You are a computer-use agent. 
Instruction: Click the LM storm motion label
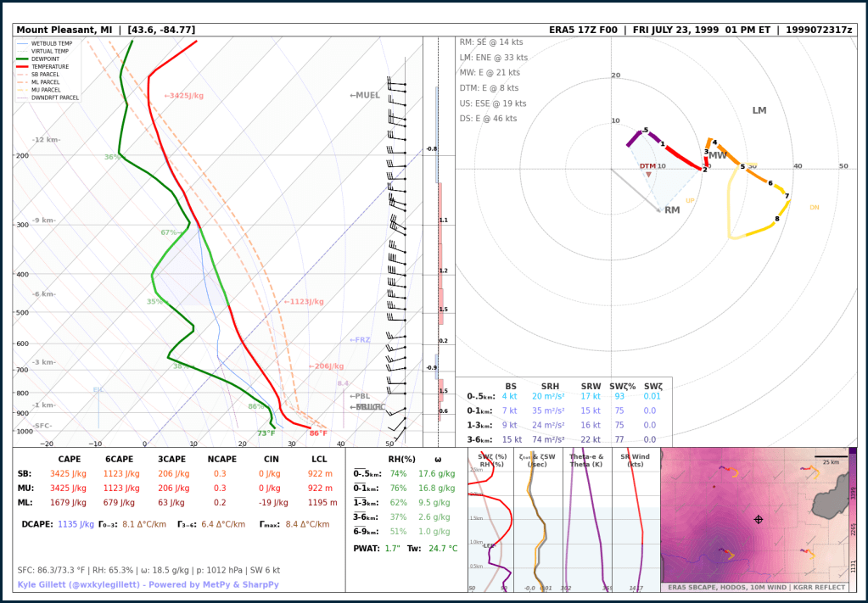(x=759, y=111)
